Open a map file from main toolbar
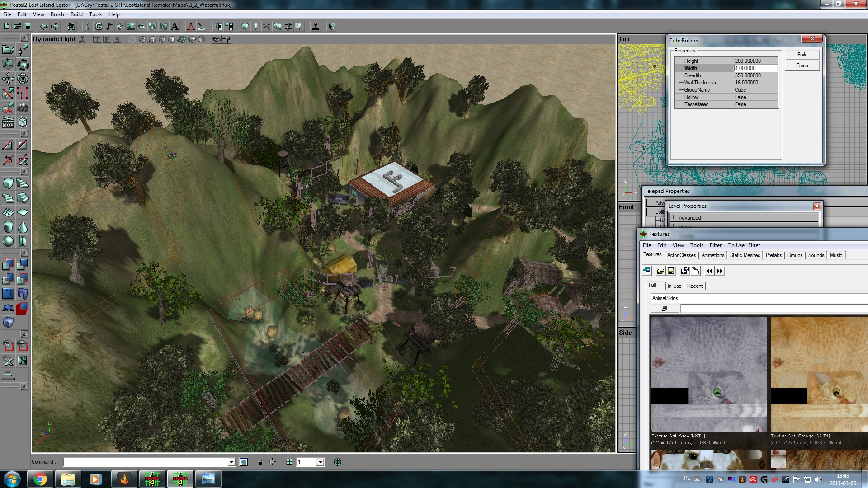Image resolution: width=868 pixels, height=488 pixels. pos(17,26)
